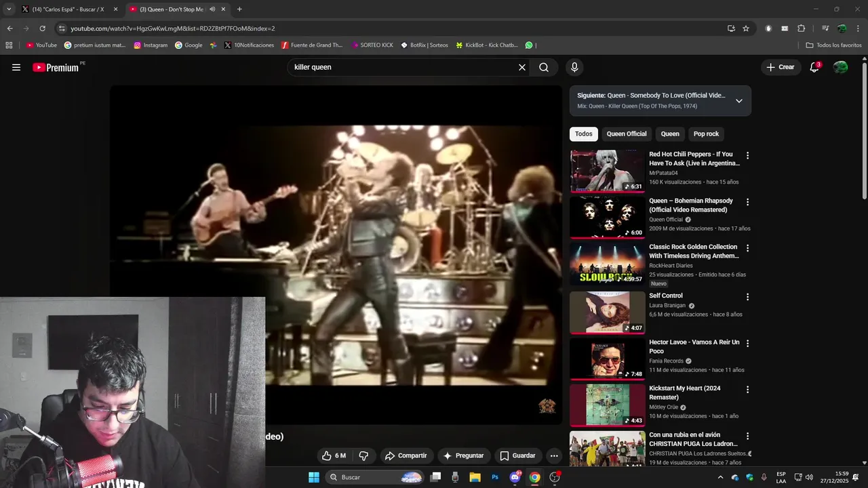This screenshot has height=488, width=868.
Task: Open options for Hector Lavoe video
Action: [x=747, y=343]
